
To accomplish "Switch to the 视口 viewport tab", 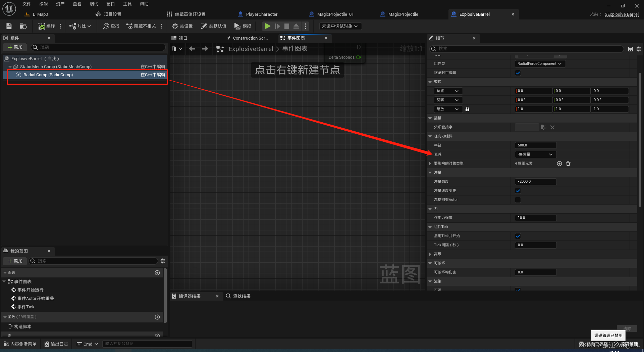I will (x=183, y=38).
